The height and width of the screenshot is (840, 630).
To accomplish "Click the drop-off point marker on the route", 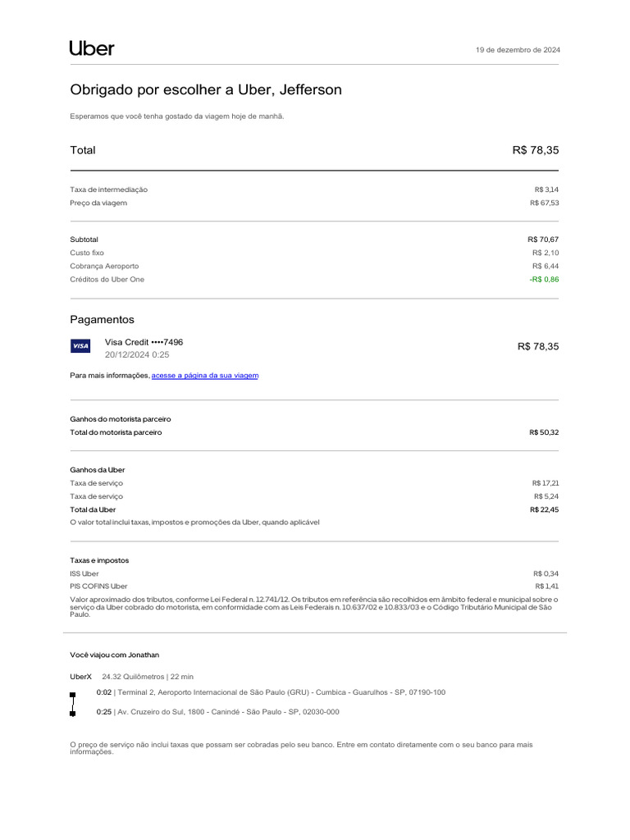I will (x=73, y=713).
